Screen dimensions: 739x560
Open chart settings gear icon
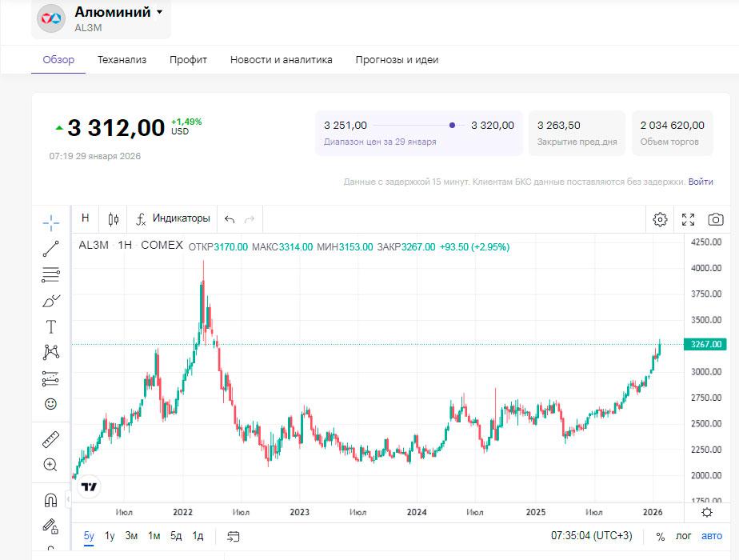660,219
